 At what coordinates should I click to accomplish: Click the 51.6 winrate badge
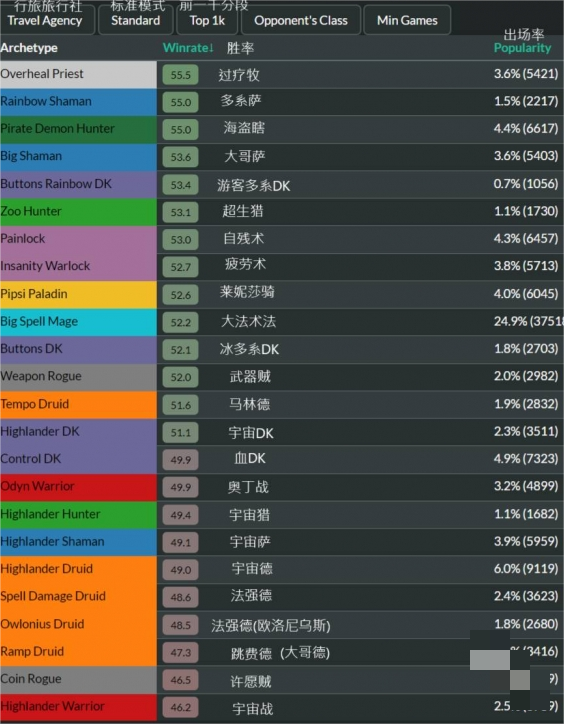181,405
